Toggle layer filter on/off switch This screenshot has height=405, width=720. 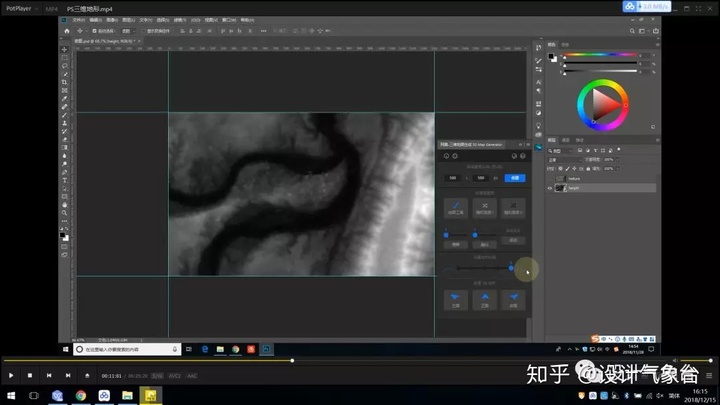[x=619, y=150]
